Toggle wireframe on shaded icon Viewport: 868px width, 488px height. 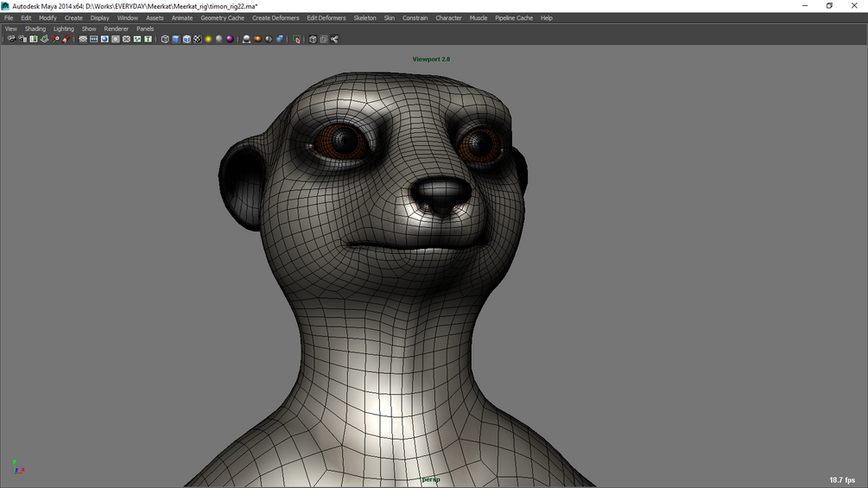tap(187, 39)
